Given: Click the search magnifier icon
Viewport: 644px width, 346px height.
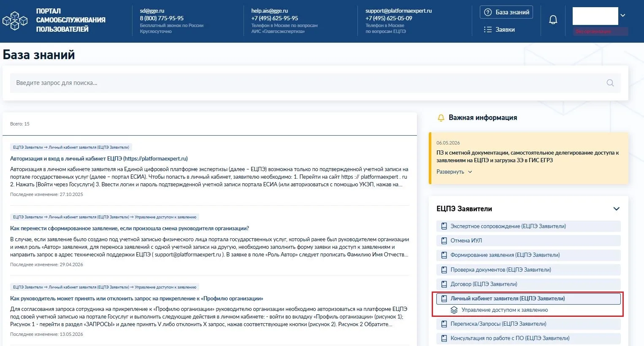Looking at the screenshot, I should pyautogui.click(x=610, y=83).
